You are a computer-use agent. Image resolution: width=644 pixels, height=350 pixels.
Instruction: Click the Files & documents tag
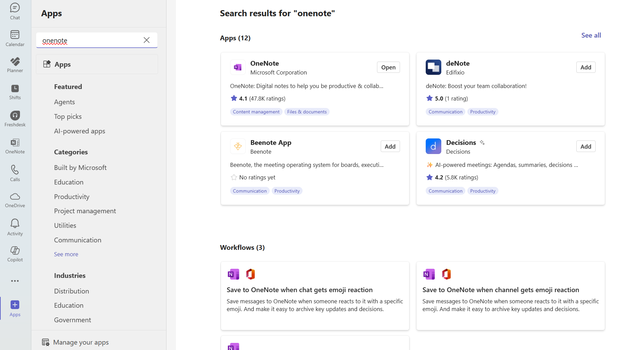point(307,112)
